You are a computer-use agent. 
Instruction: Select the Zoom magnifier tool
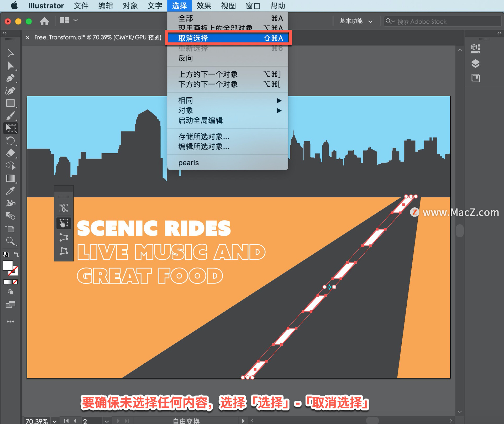(x=10, y=241)
